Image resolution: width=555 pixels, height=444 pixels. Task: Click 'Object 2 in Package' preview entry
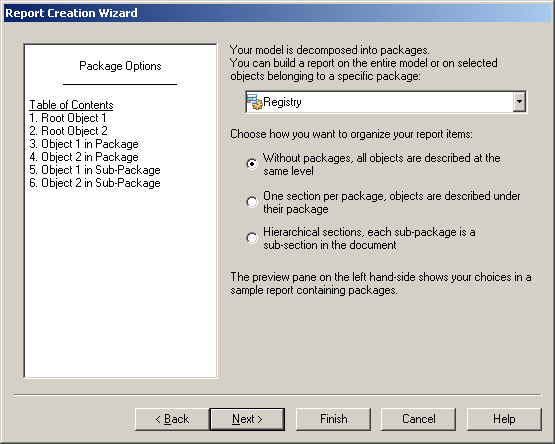84,157
